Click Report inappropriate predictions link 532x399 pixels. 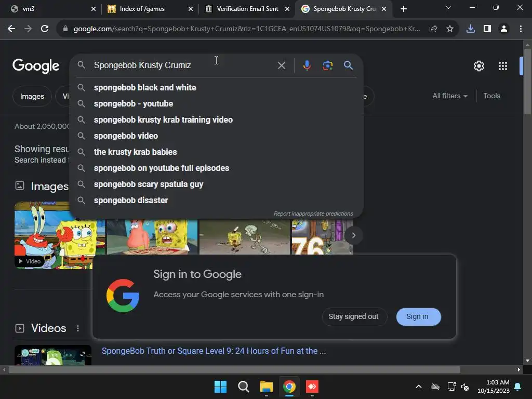[x=313, y=214]
